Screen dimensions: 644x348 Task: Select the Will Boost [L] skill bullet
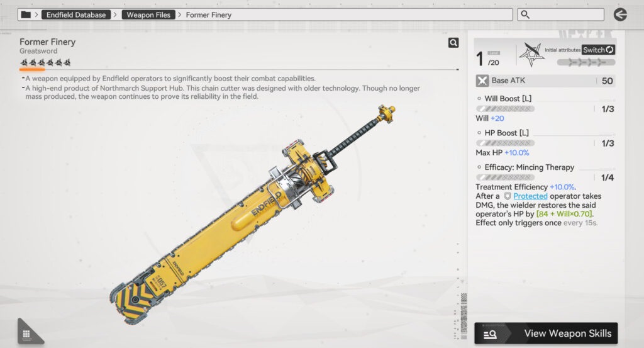pyautogui.click(x=479, y=99)
